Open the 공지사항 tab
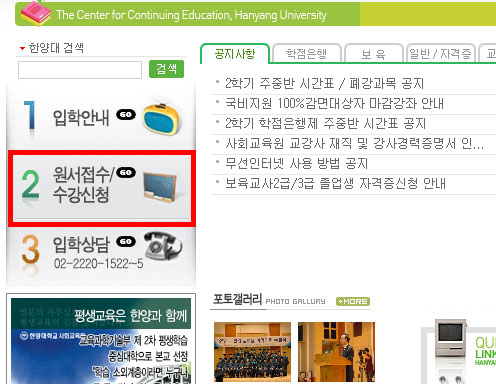Viewport: 496px width, 384px height. pyautogui.click(x=235, y=53)
